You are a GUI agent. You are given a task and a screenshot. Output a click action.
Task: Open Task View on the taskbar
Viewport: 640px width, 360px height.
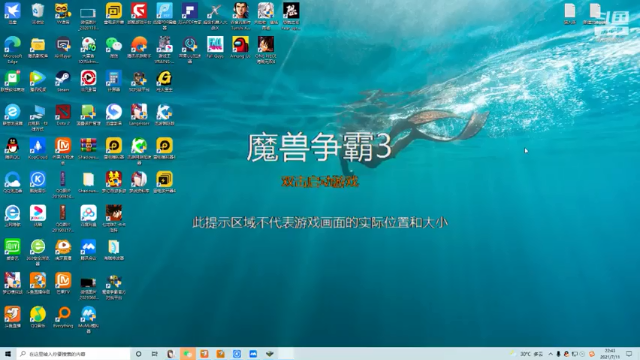point(154,354)
